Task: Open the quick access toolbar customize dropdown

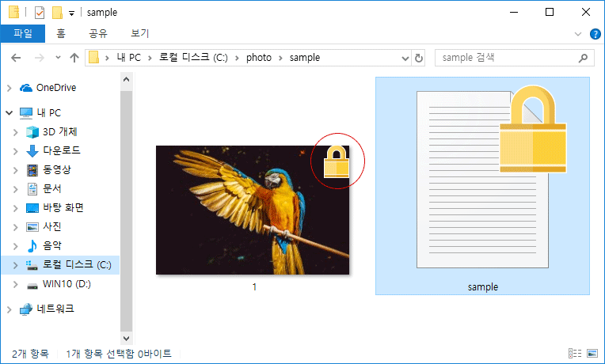Action: 71,13
